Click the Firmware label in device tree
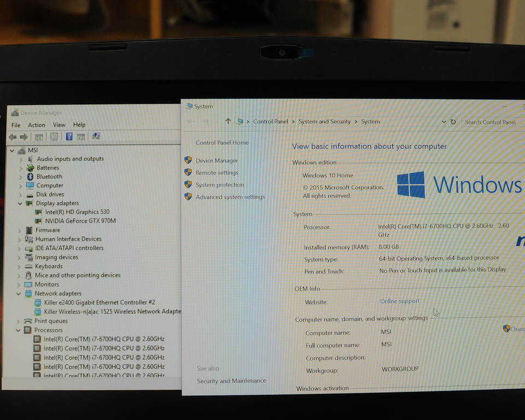 tap(48, 230)
